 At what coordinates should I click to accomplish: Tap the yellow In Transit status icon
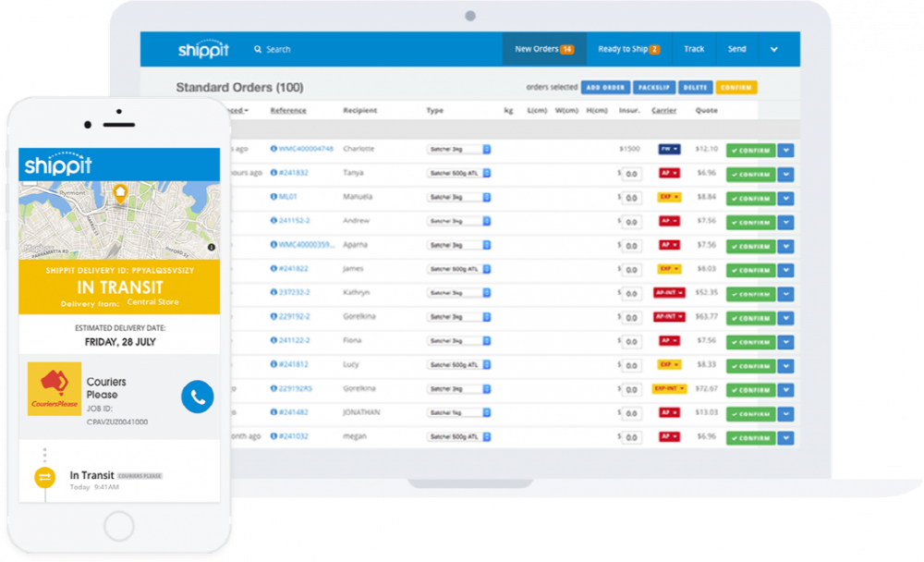(44, 477)
